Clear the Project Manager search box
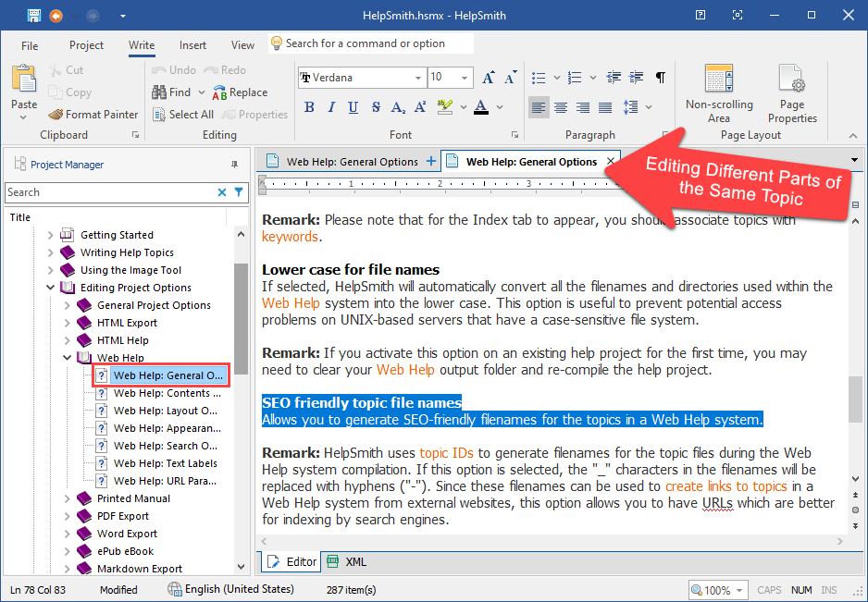868x602 pixels. [x=222, y=192]
